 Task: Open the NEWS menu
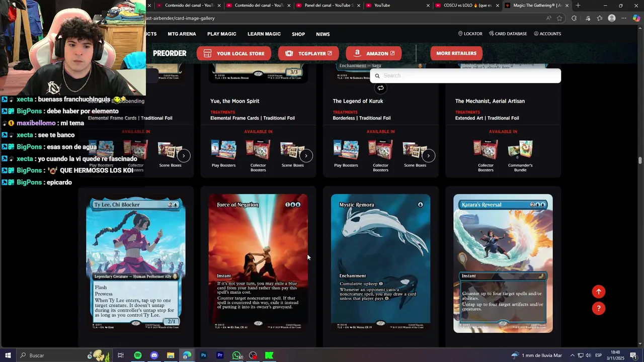tap(323, 34)
